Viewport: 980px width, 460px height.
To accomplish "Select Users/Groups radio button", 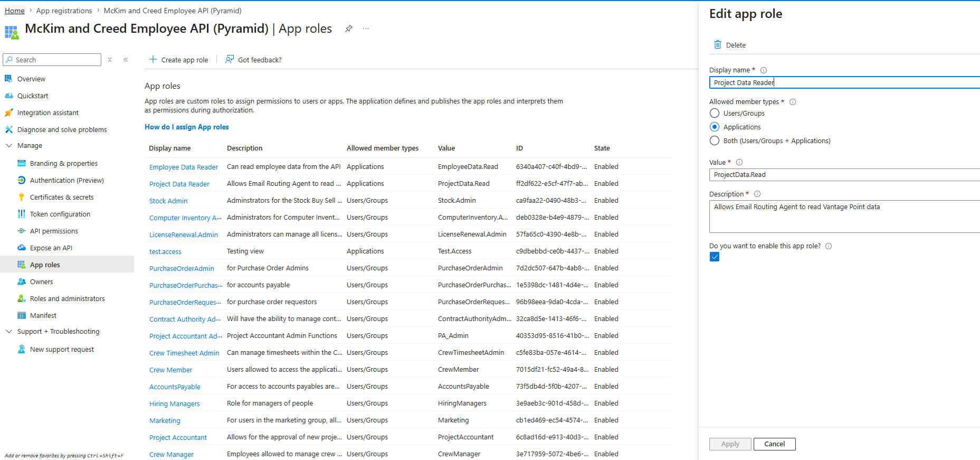I will (715, 113).
